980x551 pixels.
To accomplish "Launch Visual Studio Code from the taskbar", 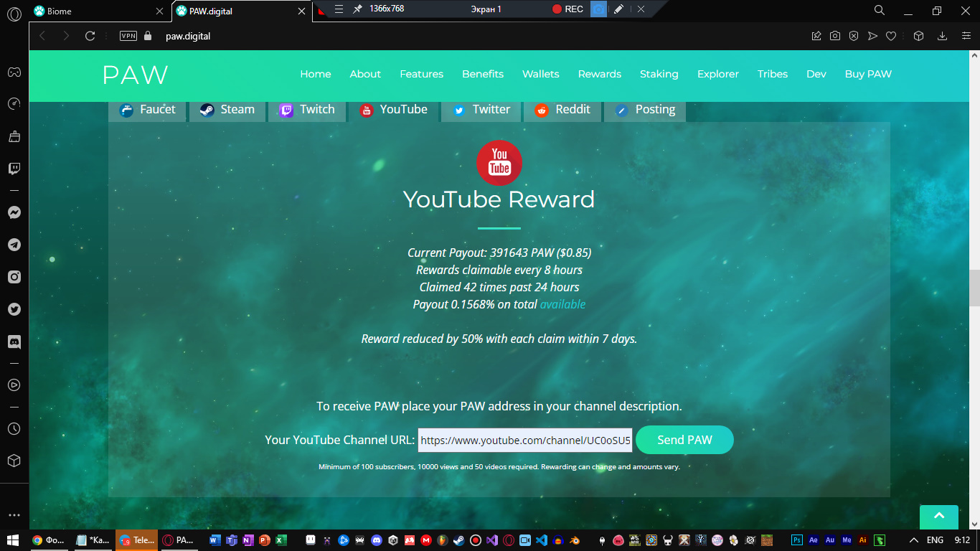I will tap(542, 540).
